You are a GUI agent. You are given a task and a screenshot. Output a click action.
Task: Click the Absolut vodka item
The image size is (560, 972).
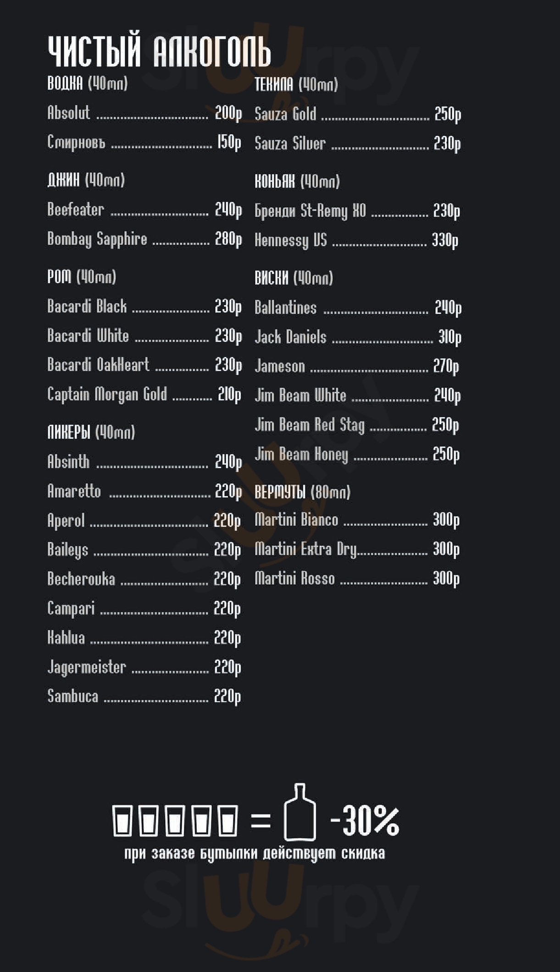coord(69,113)
